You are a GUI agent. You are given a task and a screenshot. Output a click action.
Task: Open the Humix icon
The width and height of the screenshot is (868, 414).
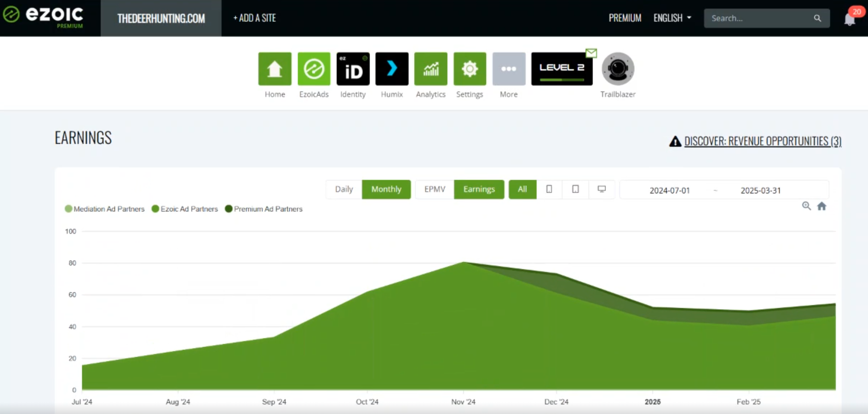click(392, 69)
